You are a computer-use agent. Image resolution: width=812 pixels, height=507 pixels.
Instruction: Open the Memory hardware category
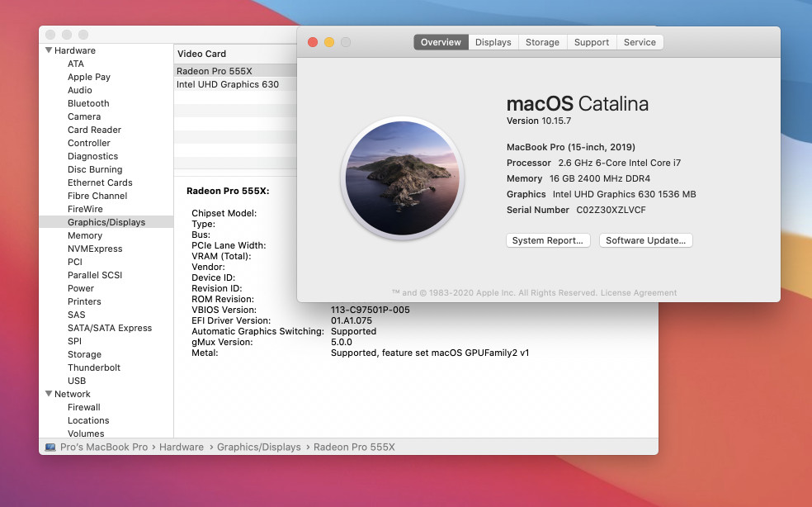[x=85, y=235]
